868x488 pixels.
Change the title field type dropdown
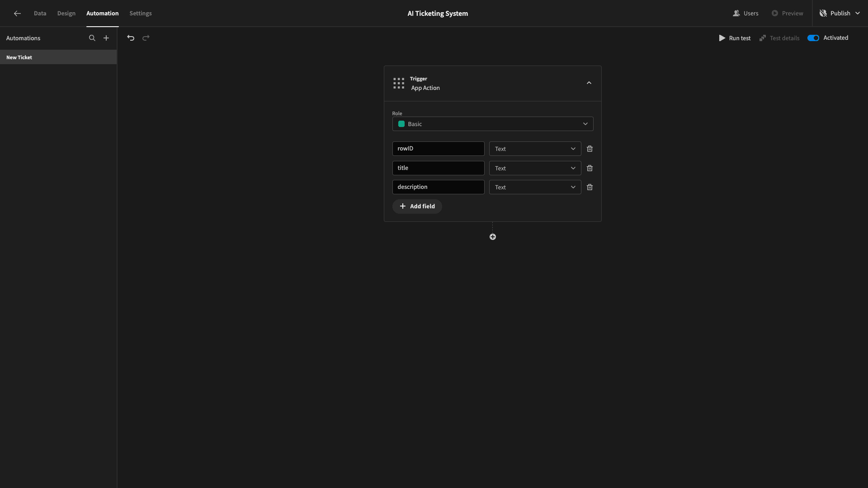(x=535, y=168)
